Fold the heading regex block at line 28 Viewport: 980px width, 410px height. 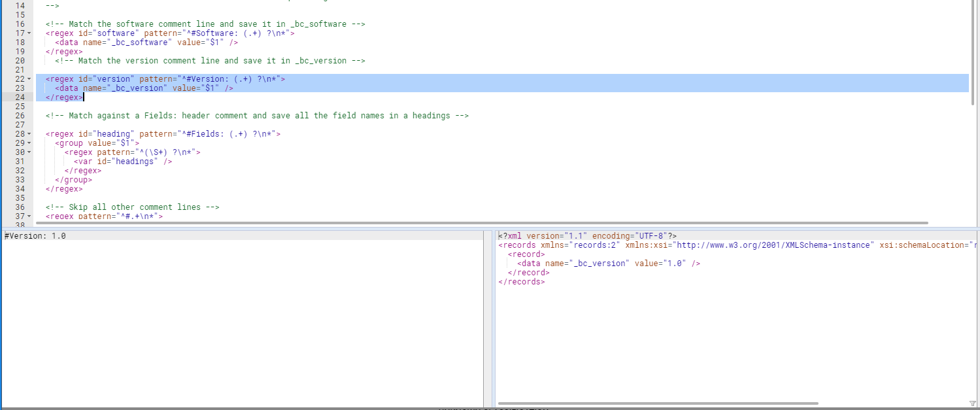pyautogui.click(x=29, y=134)
